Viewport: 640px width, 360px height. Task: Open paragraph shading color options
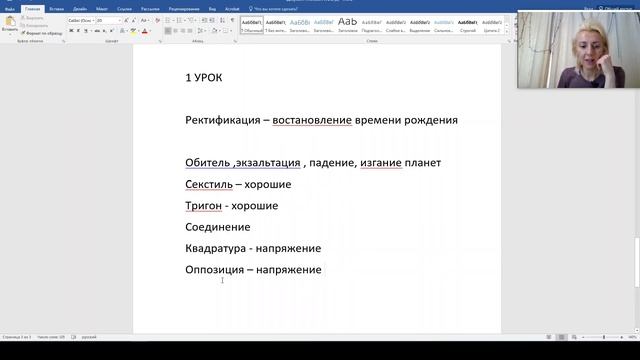215,31
